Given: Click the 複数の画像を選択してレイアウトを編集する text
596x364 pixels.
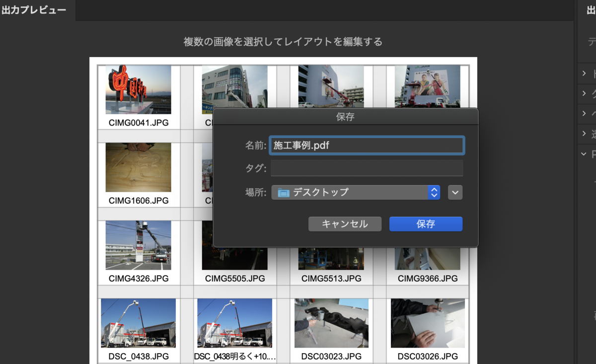Looking at the screenshot, I should 283,42.
